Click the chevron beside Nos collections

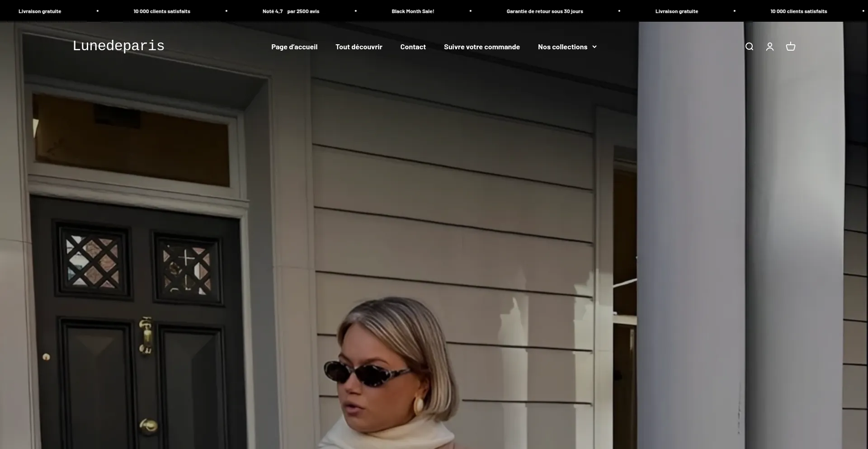594,47
